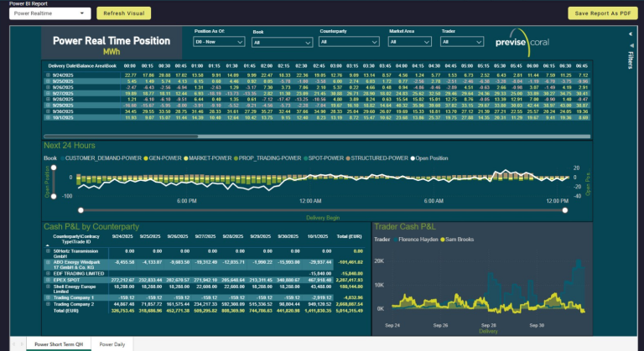The width and height of the screenshot is (644, 351).
Task: Open the Counterparty filter dropdown
Action: tap(350, 41)
